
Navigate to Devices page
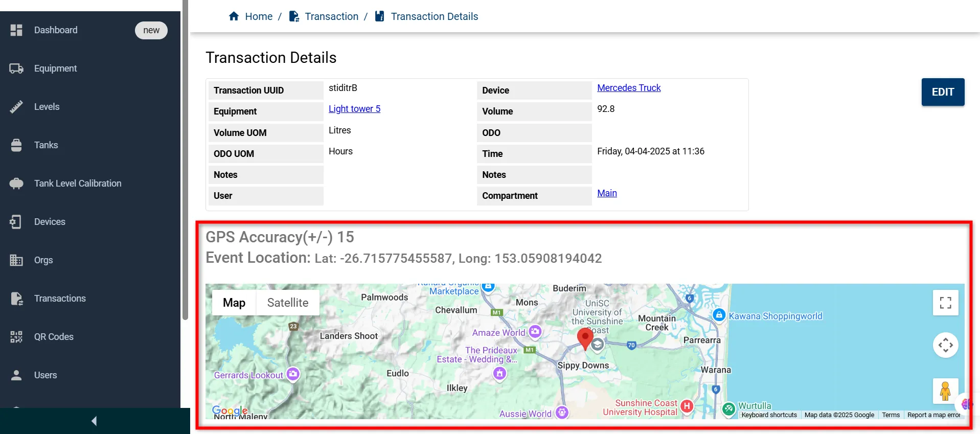pyautogui.click(x=50, y=222)
